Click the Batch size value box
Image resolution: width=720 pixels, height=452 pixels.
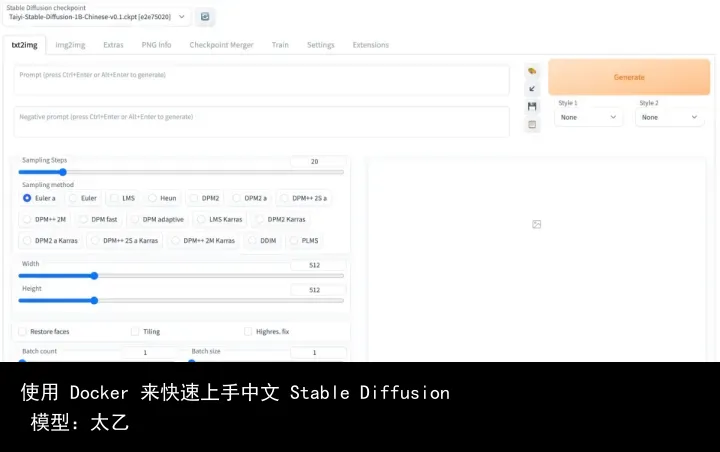coord(318,352)
